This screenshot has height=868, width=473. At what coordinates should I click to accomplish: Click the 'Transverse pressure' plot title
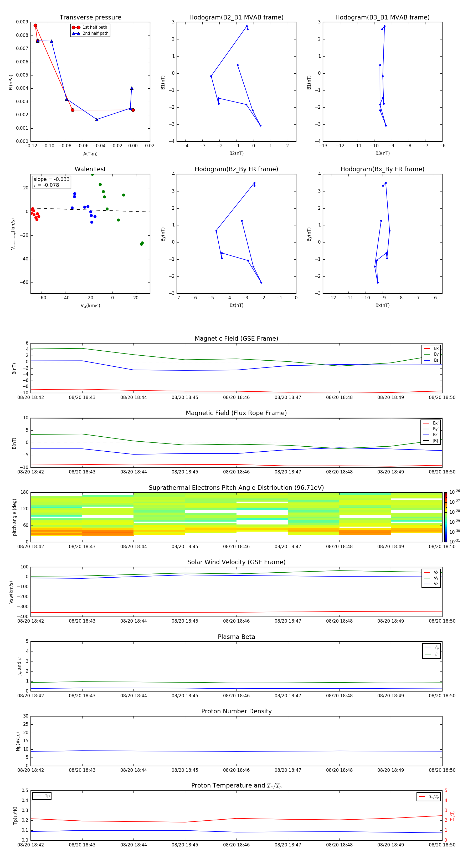(90, 18)
